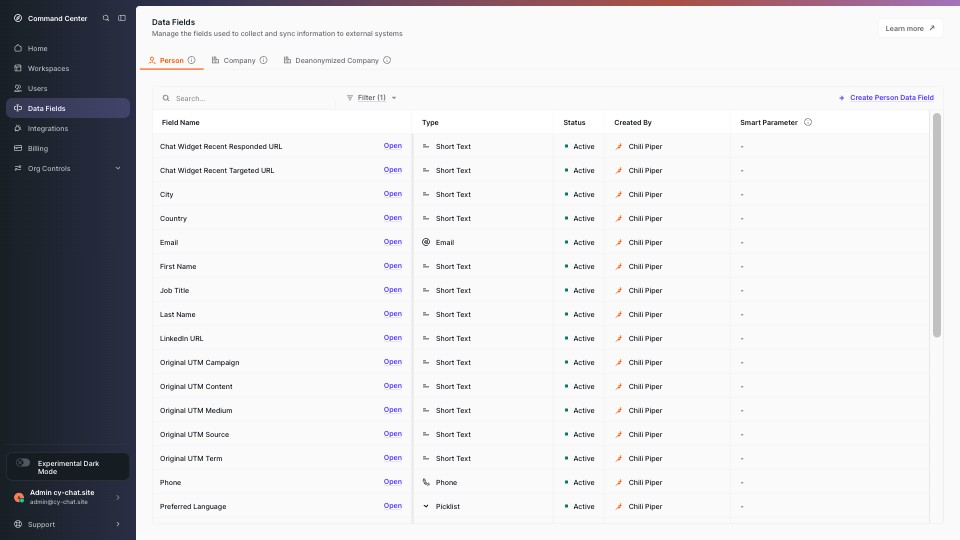Open Integrations in sidebar
This screenshot has height=540, width=960.
coord(67,128)
